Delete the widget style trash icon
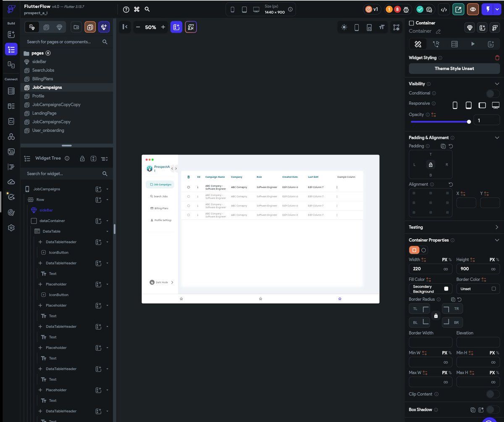This screenshot has height=422, width=504. coord(497,58)
